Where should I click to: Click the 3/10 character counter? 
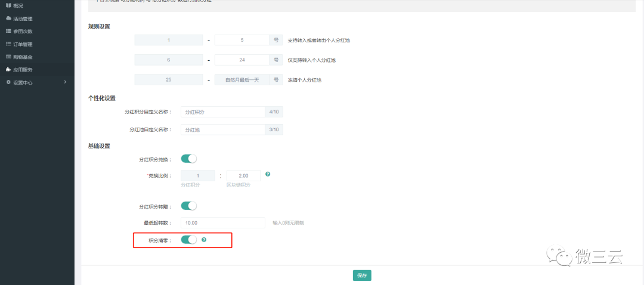(274, 129)
